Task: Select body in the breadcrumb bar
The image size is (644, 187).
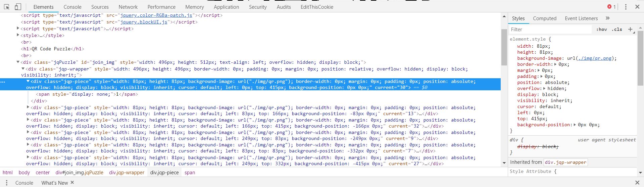Action: tap(24, 173)
